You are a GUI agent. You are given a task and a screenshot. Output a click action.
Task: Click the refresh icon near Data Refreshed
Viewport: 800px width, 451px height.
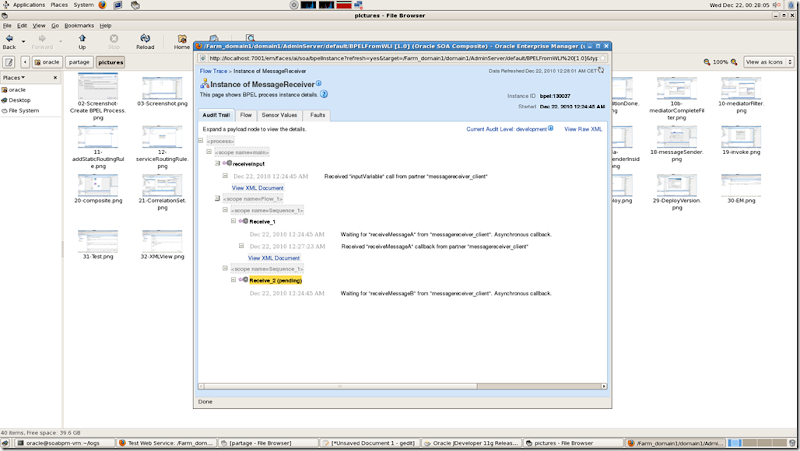601,70
